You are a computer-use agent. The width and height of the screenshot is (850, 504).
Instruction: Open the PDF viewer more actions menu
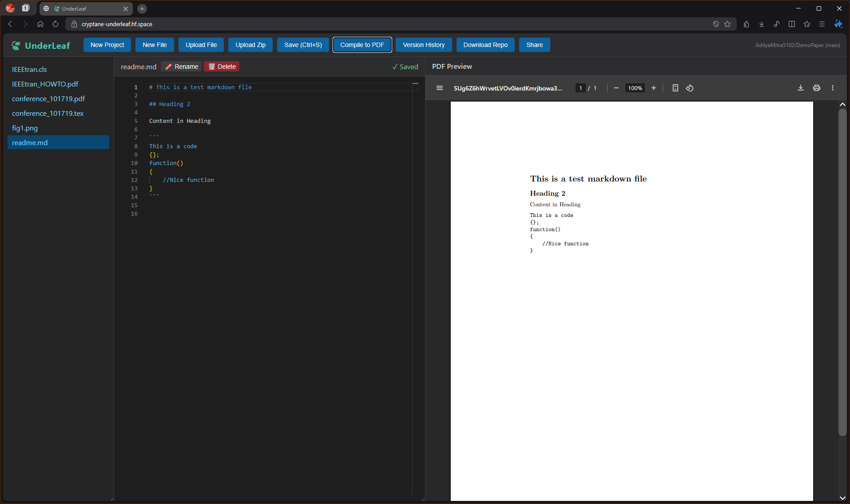pos(832,88)
